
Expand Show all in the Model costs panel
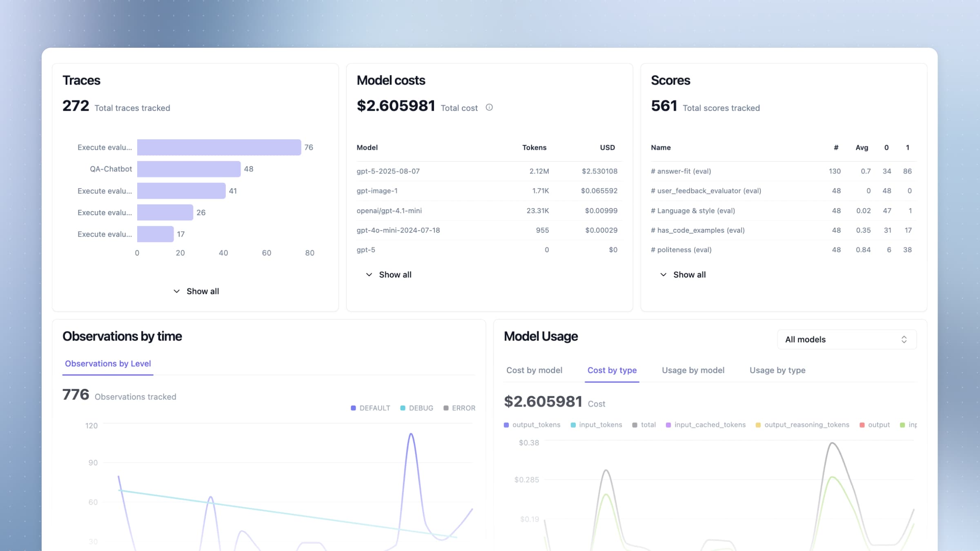tap(388, 274)
